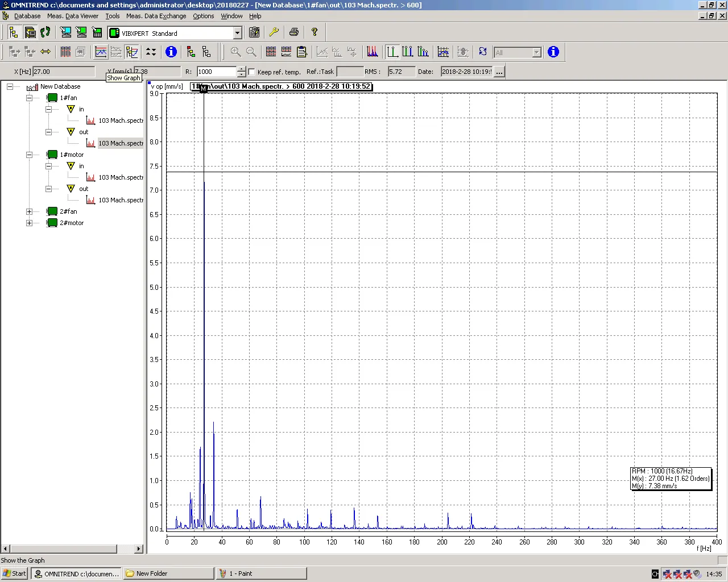Collapse the 1#fan tree node
The height and width of the screenshot is (582, 728).
(x=29, y=98)
